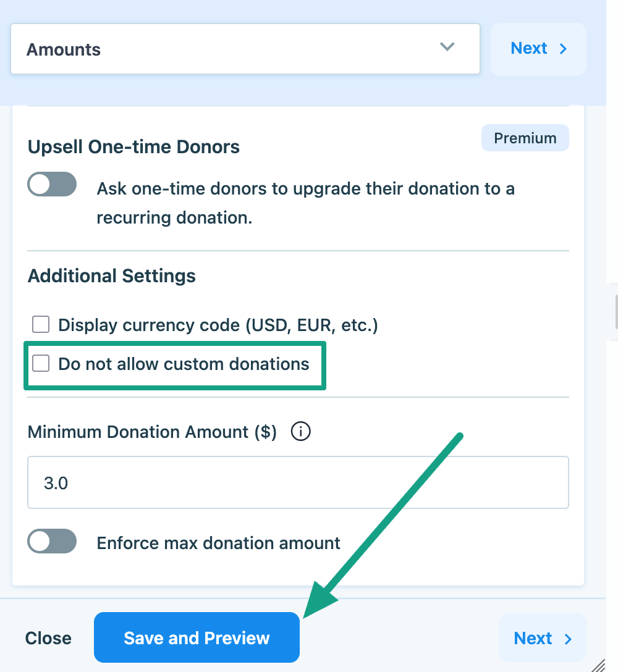Check the Display currency code checkbox
The width and height of the screenshot is (618, 672).
(41, 324)
